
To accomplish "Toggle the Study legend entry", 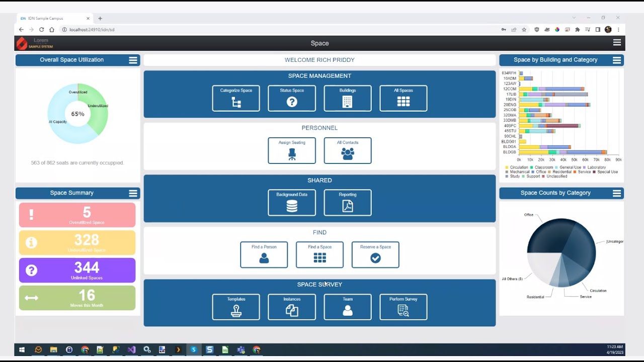I will click(x=513, y=176).
